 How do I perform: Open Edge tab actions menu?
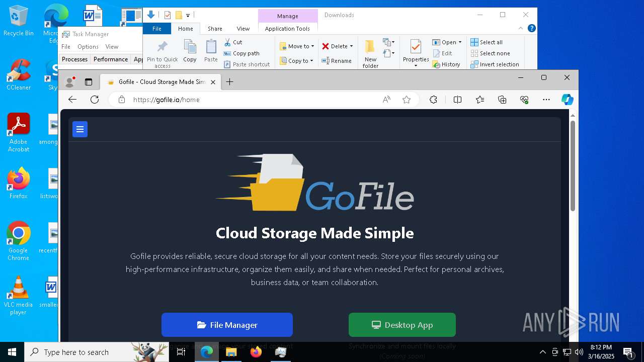(89, 82)
